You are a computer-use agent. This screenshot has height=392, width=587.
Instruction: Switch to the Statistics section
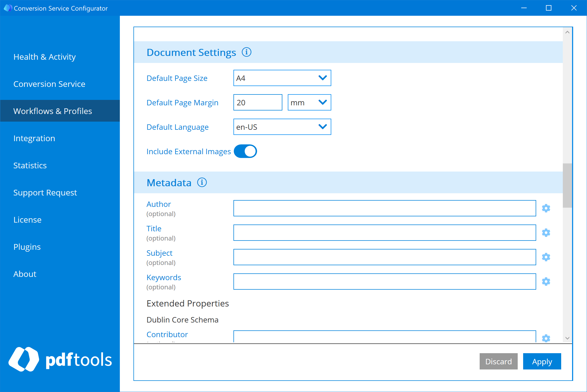click(30, 165)
